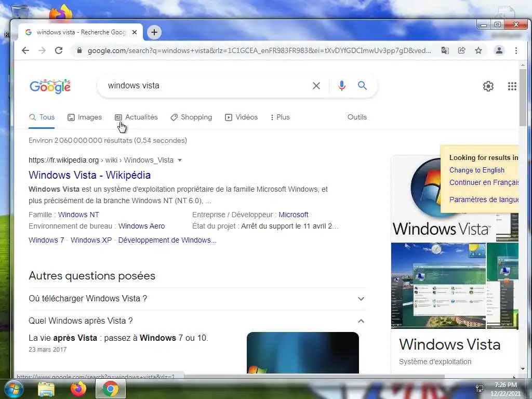Close the windows vista search tab
Viewport: 532px width, 399px height.
(x=135, y=32)
